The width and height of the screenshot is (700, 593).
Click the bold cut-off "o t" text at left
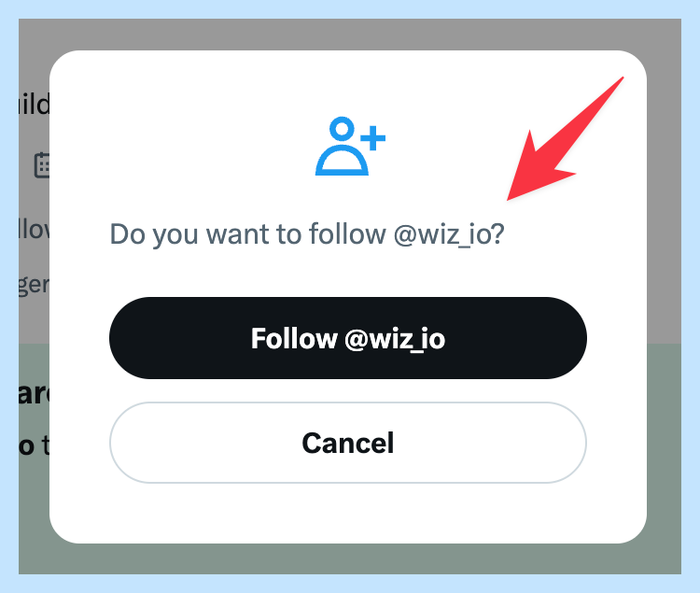(34, 445)
